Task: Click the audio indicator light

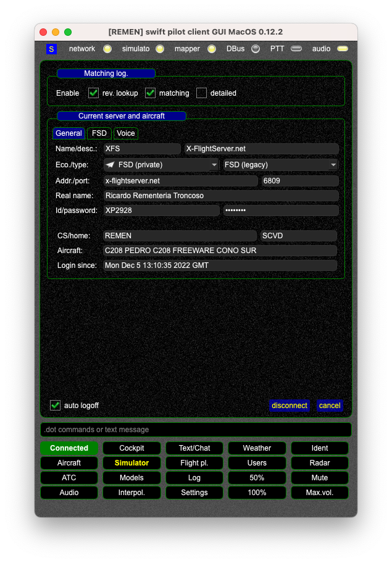Action: click(x=343, y=49)
